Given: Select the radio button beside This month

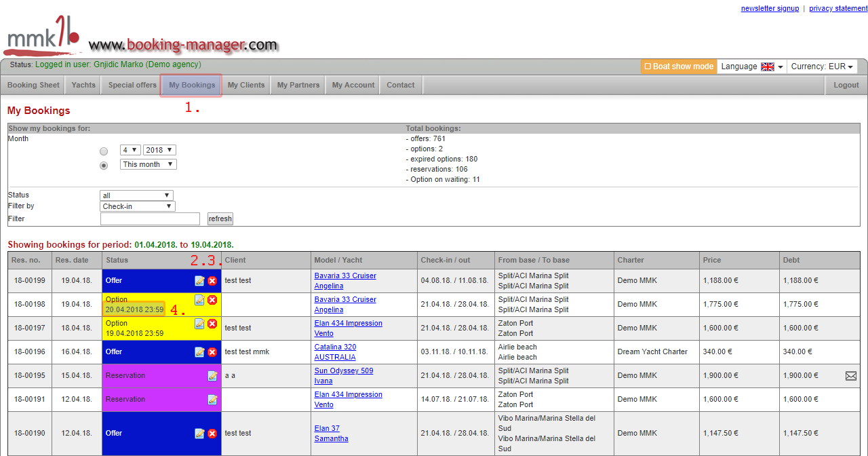Looking at the screenshot, I should point(103,165).
